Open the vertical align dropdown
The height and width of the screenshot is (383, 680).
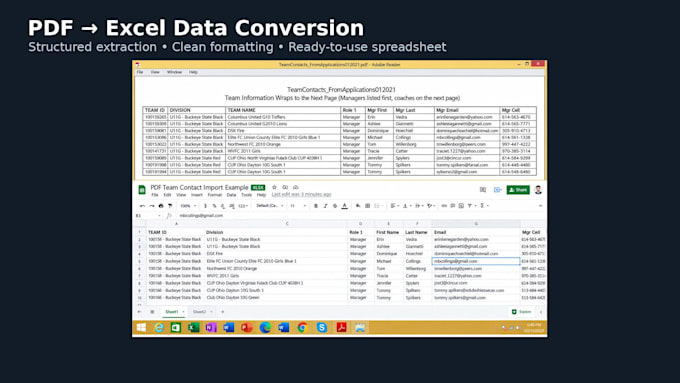(x=407, y=206)
